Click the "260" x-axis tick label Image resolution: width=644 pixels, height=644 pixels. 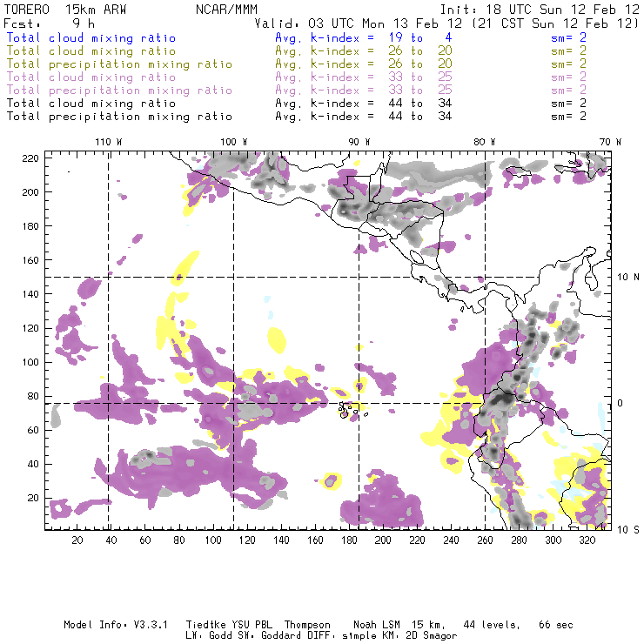485,540
